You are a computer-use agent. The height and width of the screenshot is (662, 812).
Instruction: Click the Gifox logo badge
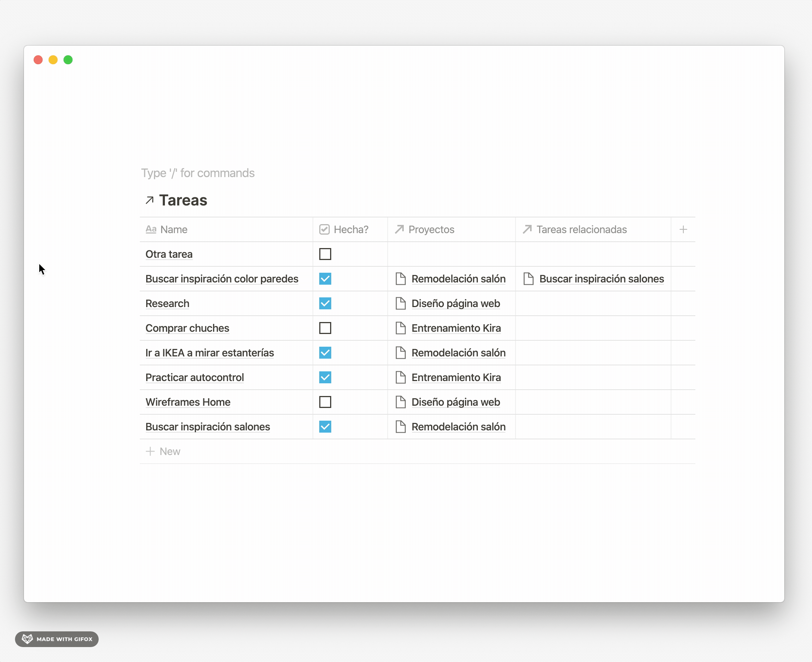pyautogui.click(x=56, y=639)
